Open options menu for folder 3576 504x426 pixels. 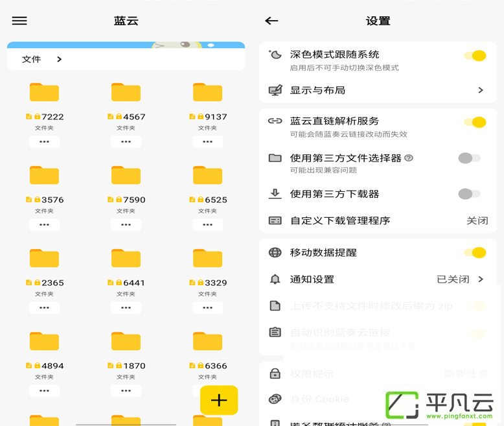click(44, 224)
